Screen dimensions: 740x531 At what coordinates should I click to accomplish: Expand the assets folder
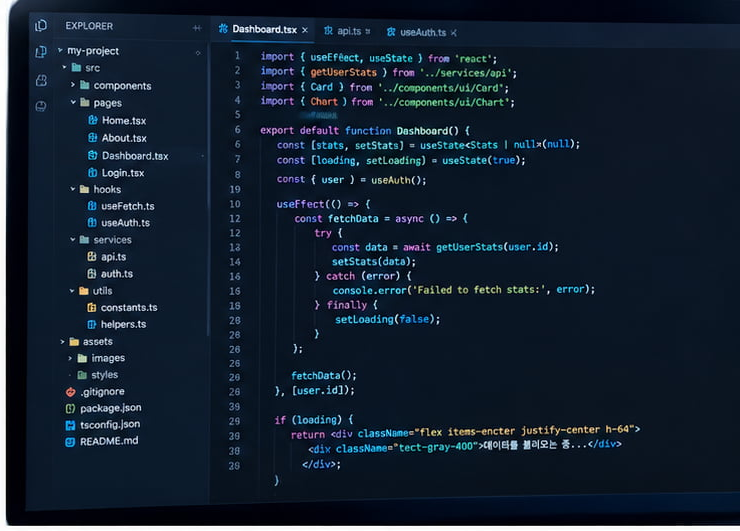[62, 341]
